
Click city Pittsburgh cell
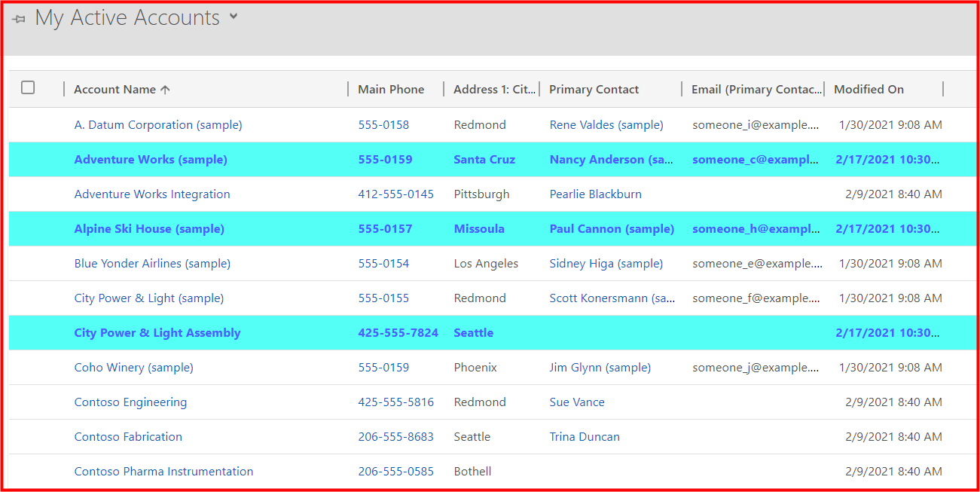[481, 194]
